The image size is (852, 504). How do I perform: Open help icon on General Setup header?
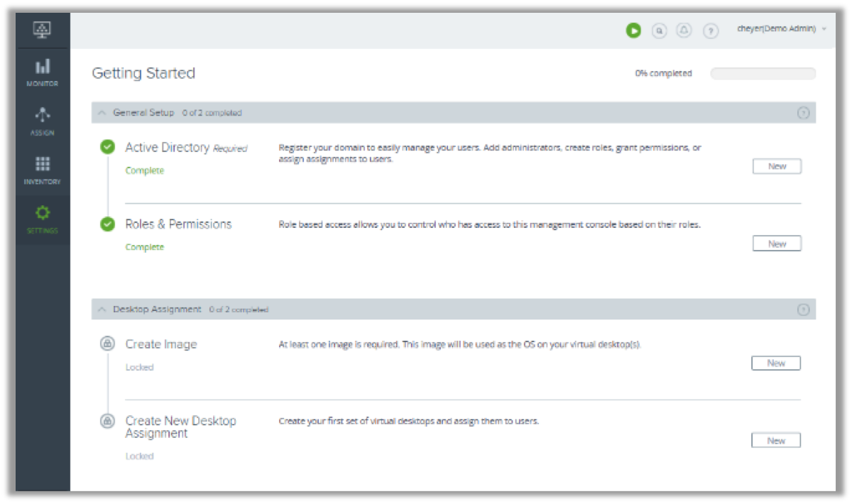coord(804,112)
